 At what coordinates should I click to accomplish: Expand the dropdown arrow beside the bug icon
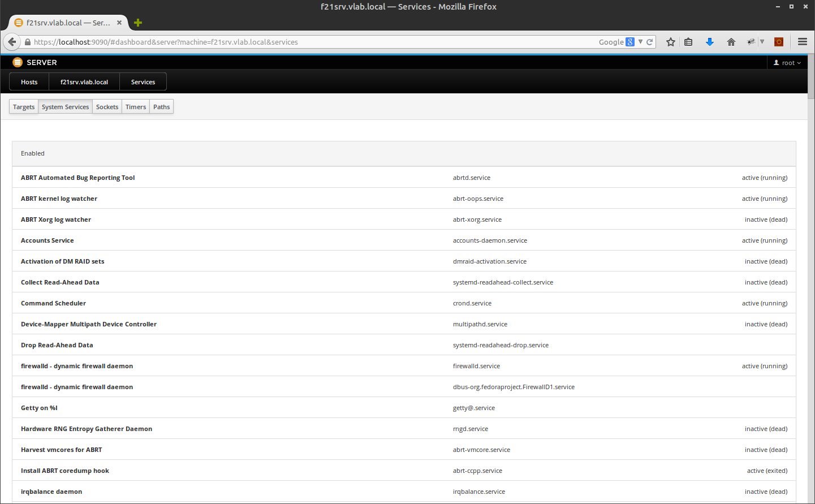pos(762,42)
